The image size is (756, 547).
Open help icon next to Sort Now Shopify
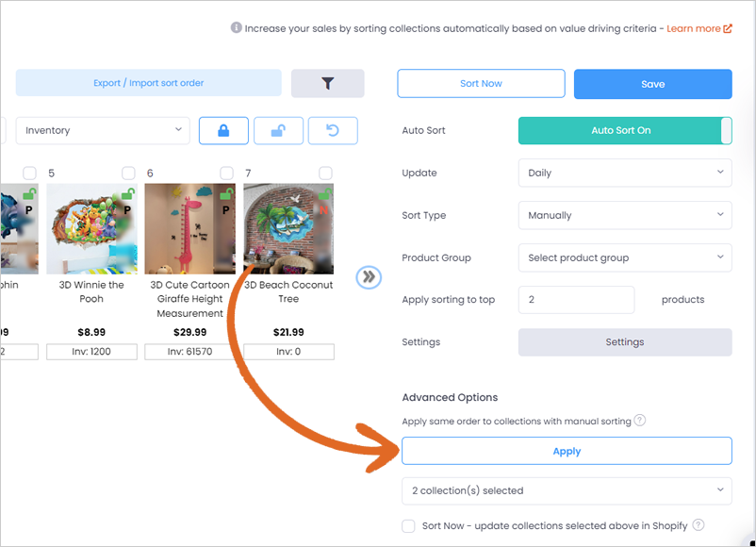tap(698, 524)
